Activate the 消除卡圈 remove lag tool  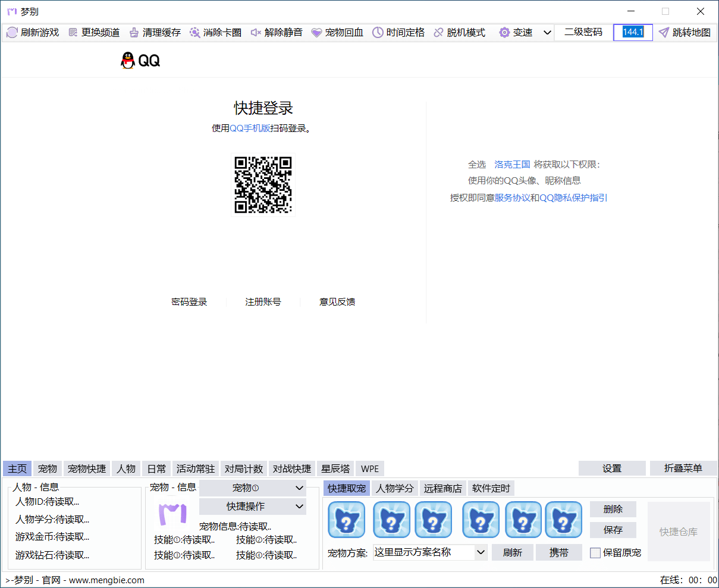click(x=194, y=32)
